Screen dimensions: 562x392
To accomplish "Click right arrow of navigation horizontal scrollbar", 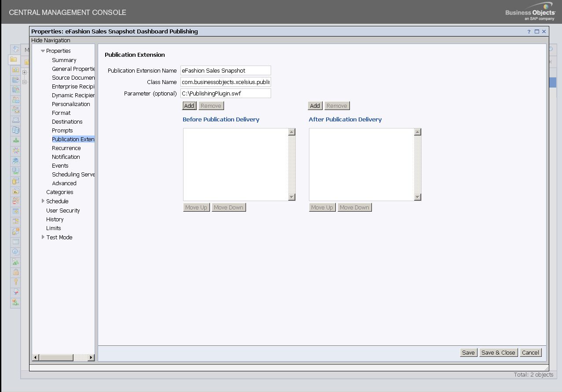I will point(91,358).
